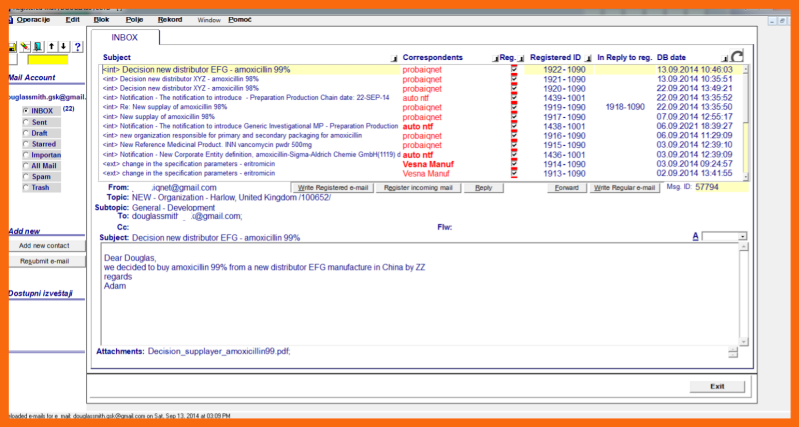Click the exit door toolbar icon
The height and width of the screenshot is (427, 799).
tap(38, 47)
